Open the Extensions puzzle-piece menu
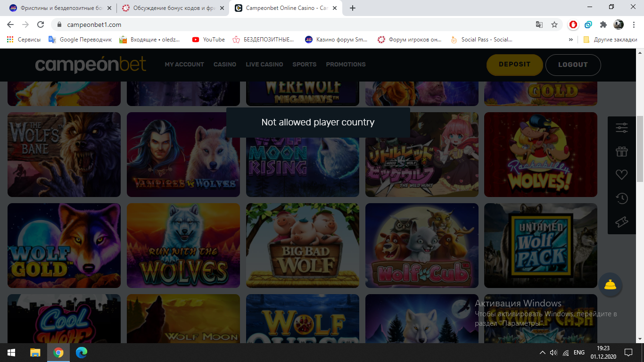Screen dimensions: 644x362 [x=603, y=25]
